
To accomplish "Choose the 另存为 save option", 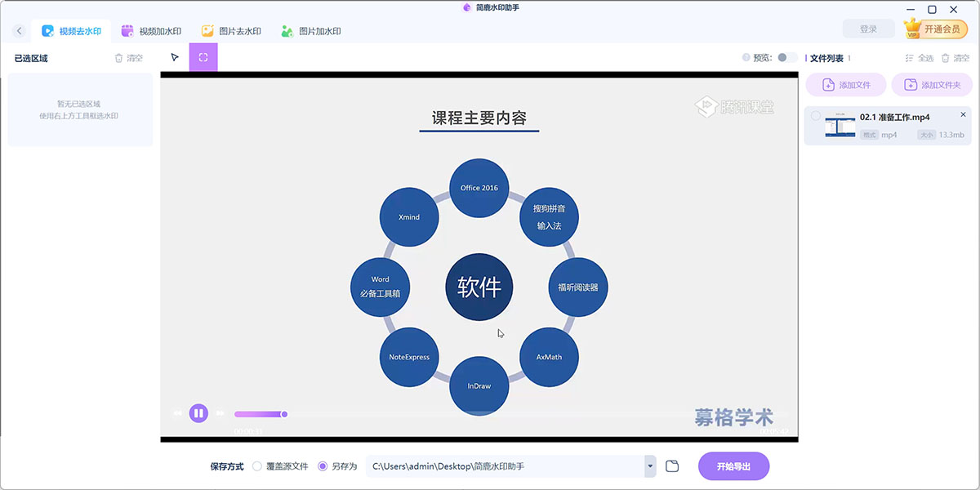I will click(337, 466).
